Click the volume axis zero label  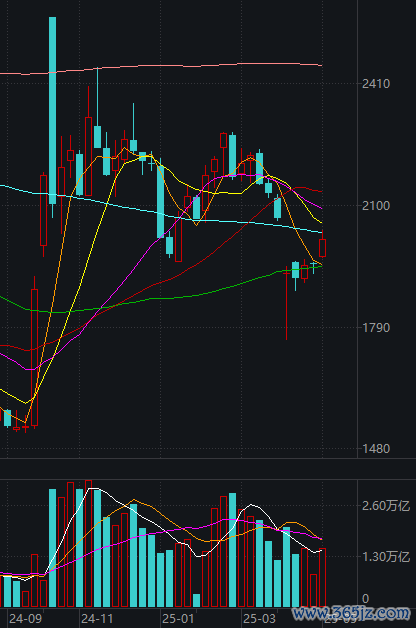365,599
